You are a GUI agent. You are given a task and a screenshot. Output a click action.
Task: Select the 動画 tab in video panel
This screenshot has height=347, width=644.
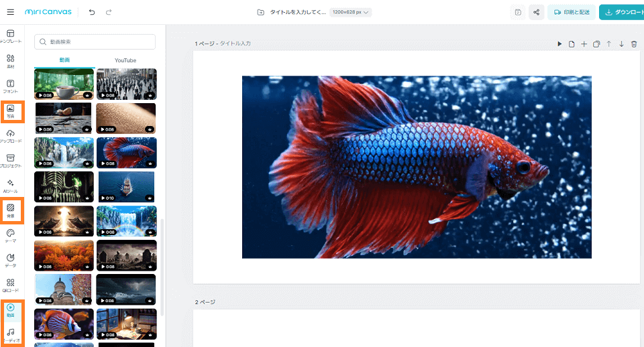64,60
